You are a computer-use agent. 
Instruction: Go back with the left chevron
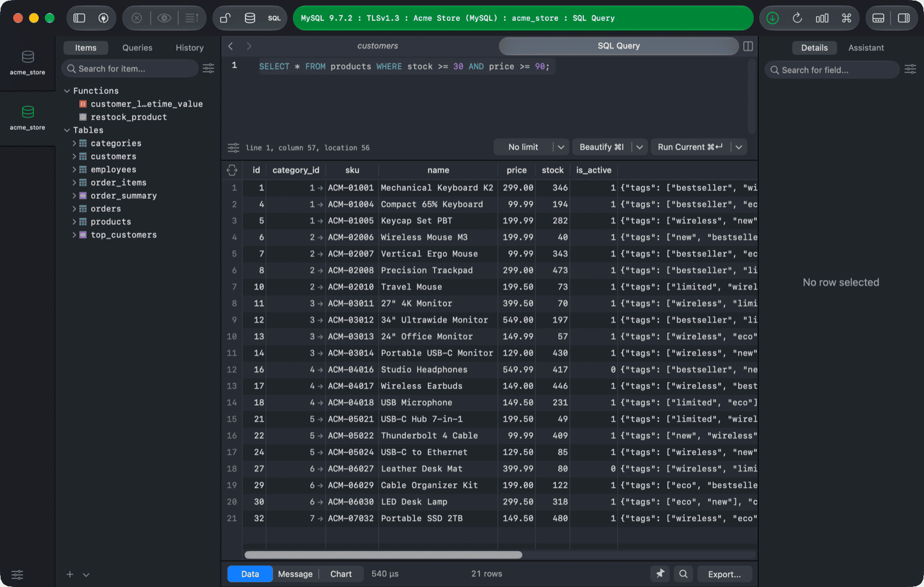(x=230, y=46)
